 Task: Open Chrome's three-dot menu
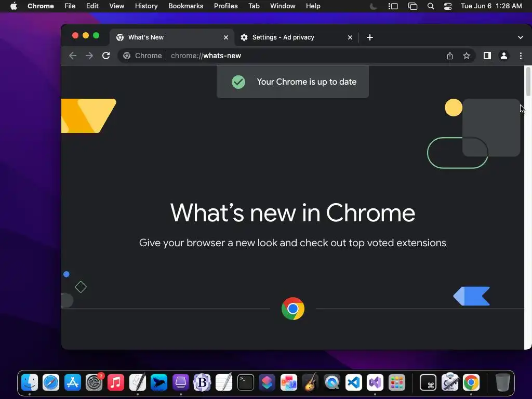point(521,56)
